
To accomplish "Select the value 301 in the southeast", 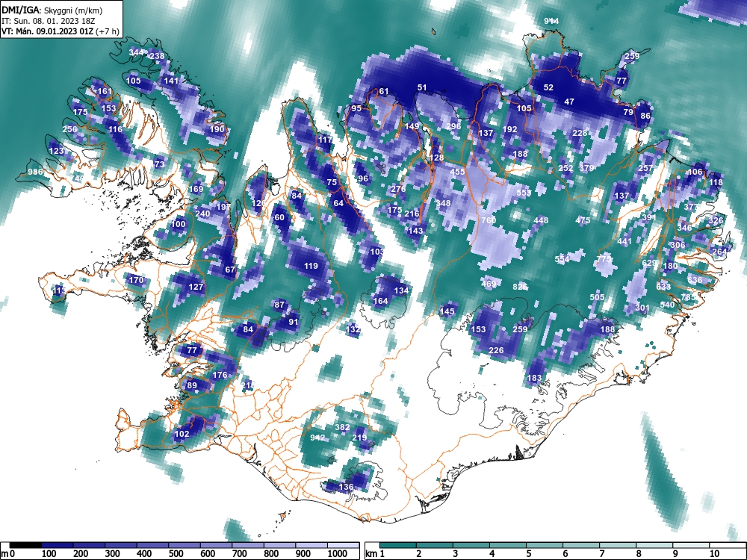I will coord(642,308).
